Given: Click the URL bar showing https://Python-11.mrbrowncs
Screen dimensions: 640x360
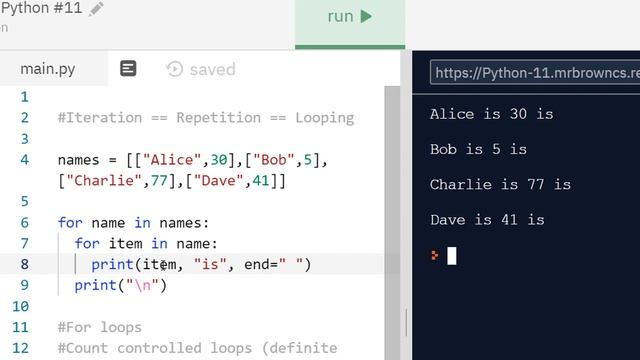Looking at the screenshot, I should (x=535, y=73).
